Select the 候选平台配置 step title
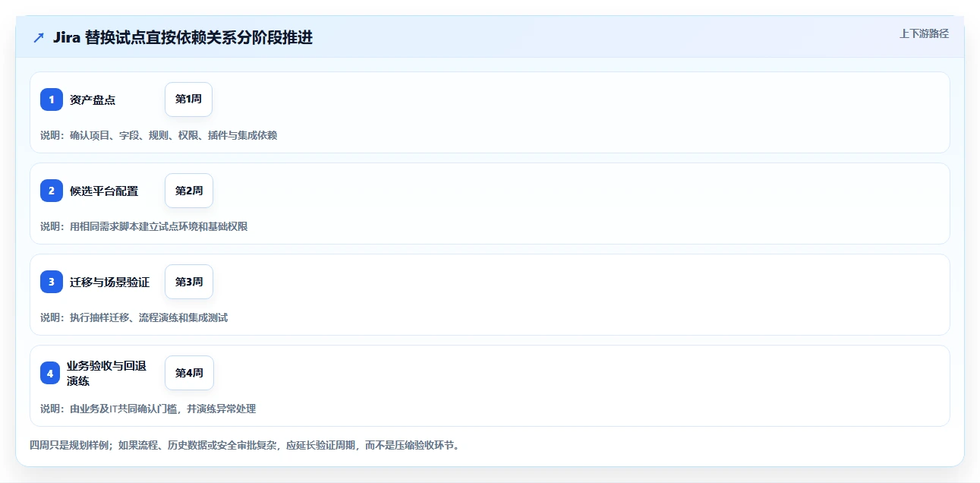980x483 pixels. pos(104,191)
